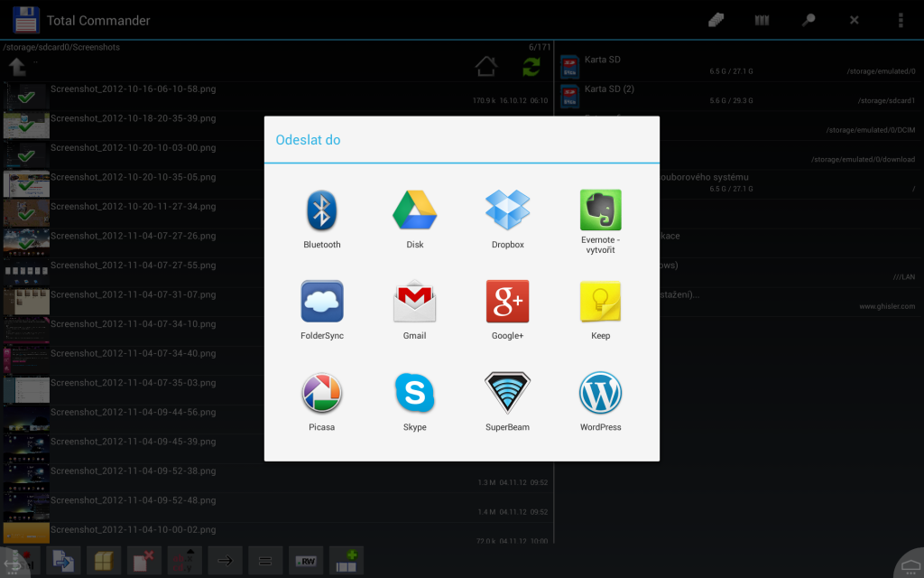Click the /storage/sdcard0/Screenshots path bar
Image resolution: width=924 pixels, height=578 pixels.
click(x=277, y=47)
